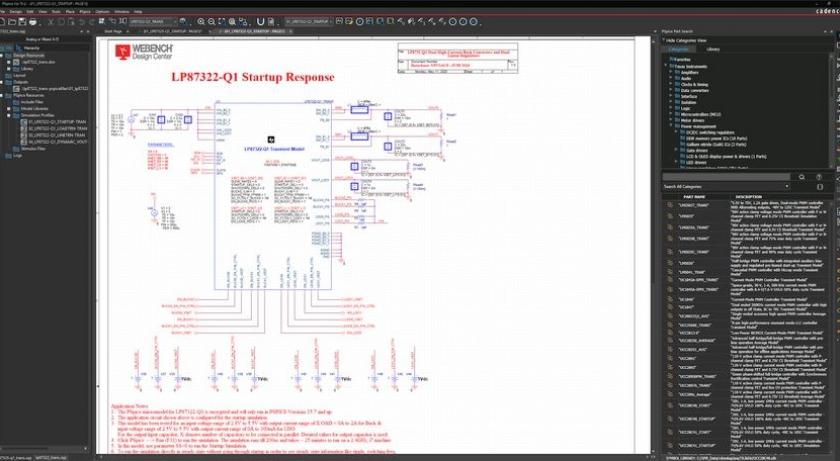Click the LP87322-Q1 Transient Model block
Viewport: 840px width, 461px height.
point(273,195)
